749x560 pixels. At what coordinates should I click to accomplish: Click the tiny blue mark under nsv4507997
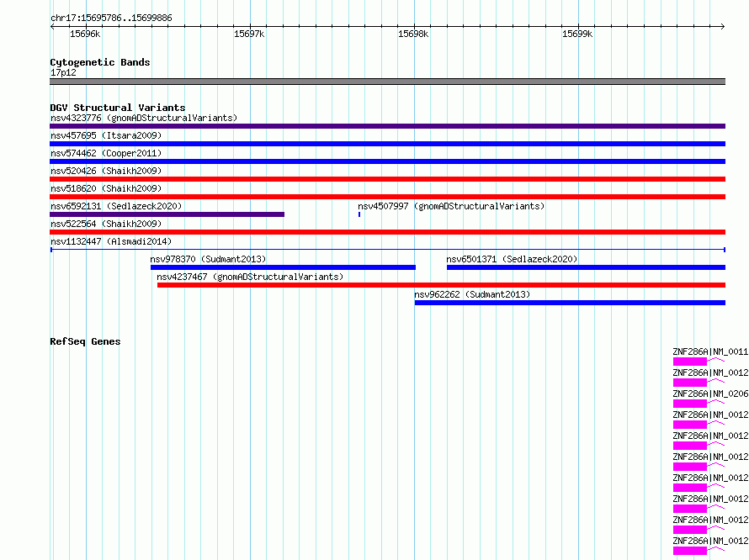tap(359, 214)
